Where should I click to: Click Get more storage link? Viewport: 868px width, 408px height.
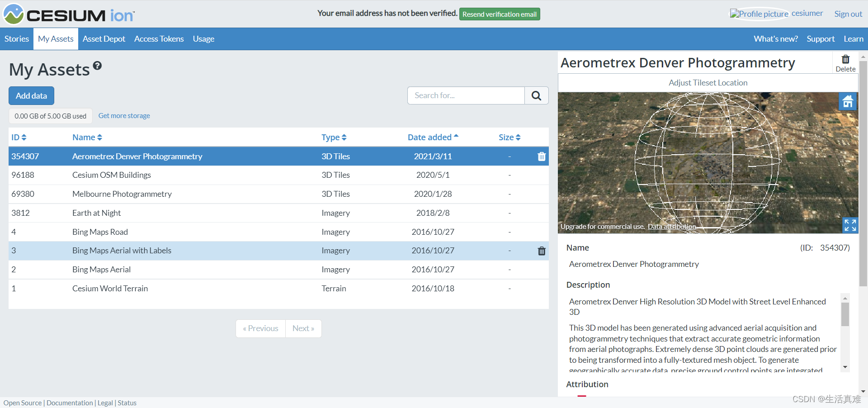pyautogui.click(x=124, y=116)
